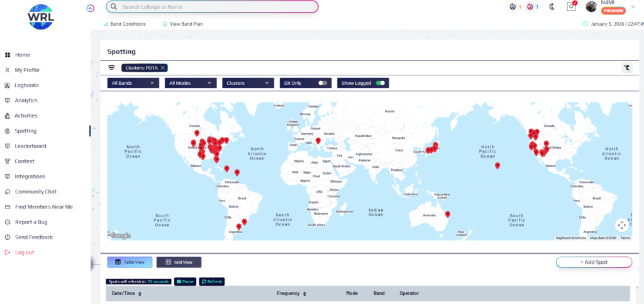Open the All Bands dropdown
This screenshot has width=644, height=304.
(x=133, y=83)
